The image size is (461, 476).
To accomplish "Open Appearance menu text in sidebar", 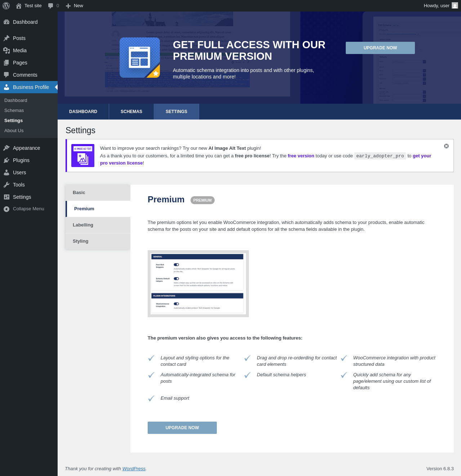I will point(27,148).
